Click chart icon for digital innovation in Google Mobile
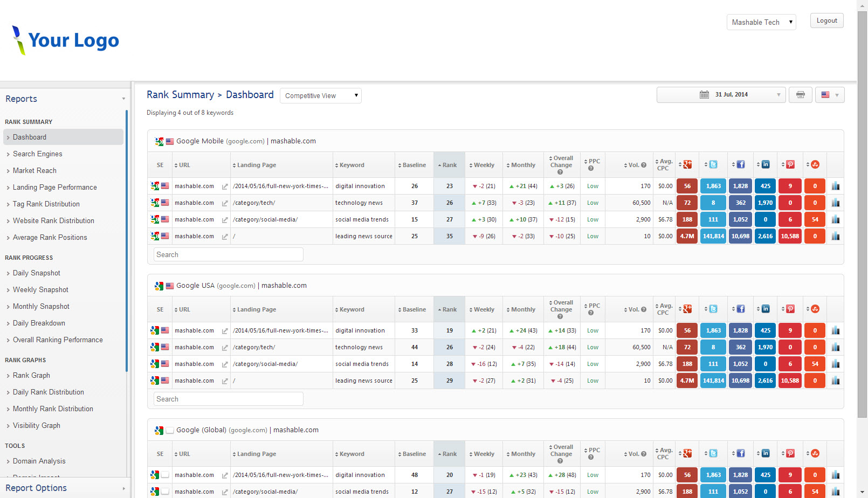 (835, 186)
